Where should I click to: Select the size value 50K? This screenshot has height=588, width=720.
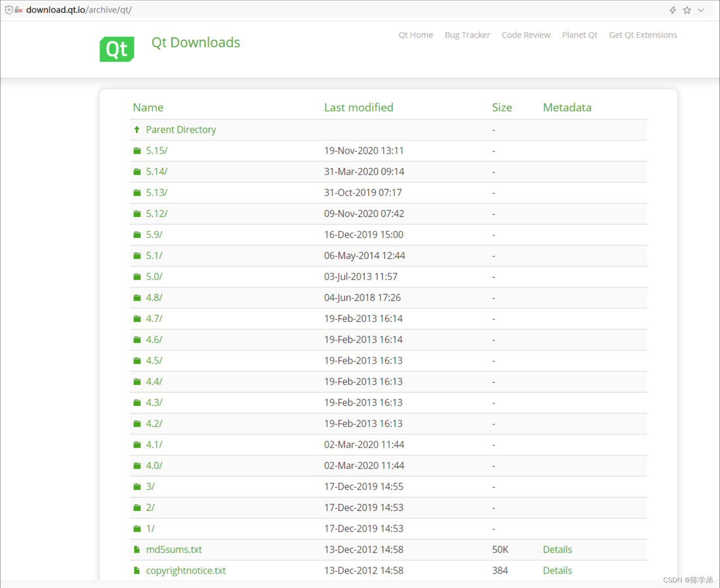click(x=500, y=550)
